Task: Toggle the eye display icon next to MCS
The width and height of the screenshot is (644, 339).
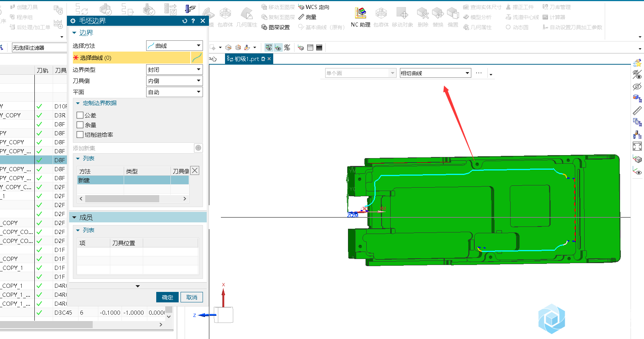Action: 278,47
